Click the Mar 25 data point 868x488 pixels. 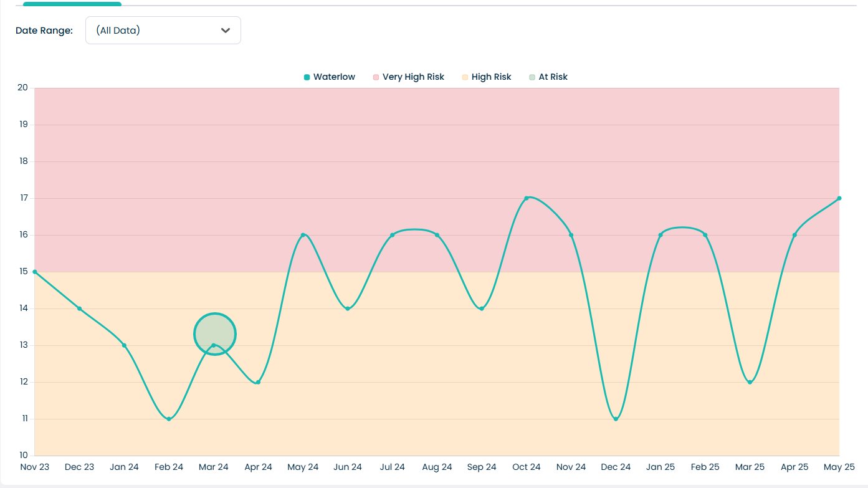point(750,382)
